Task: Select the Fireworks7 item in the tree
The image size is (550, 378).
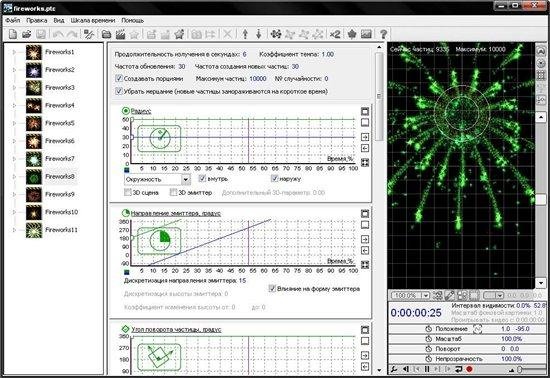Action: 60,158
